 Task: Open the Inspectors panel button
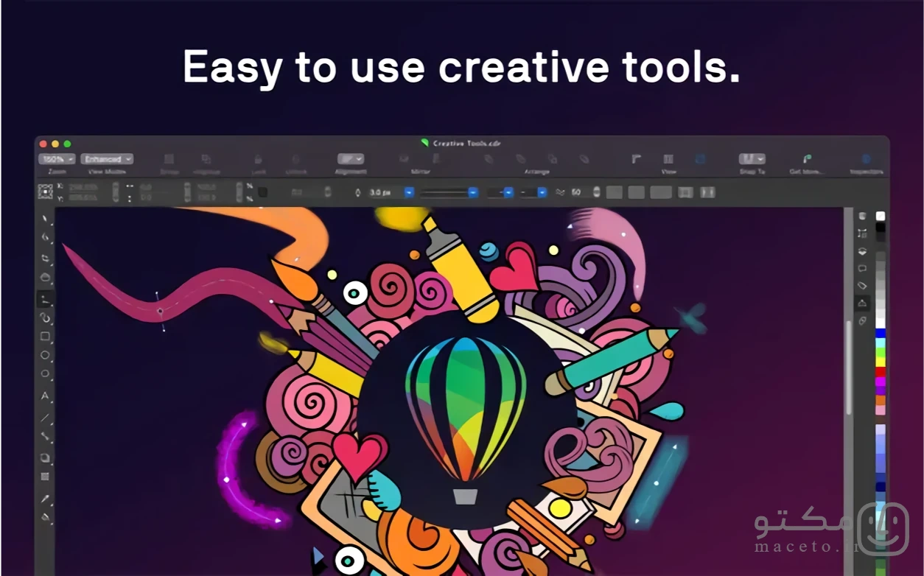click(x=866, y=159)
